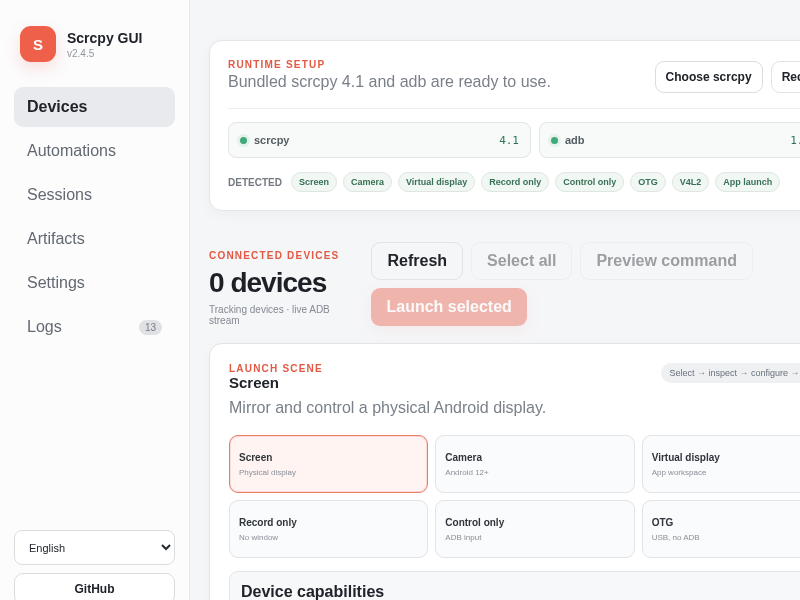Click the detected Control only chip
Image resolution: width=800 pixels, height=600 pixels.
coord(589,182)
